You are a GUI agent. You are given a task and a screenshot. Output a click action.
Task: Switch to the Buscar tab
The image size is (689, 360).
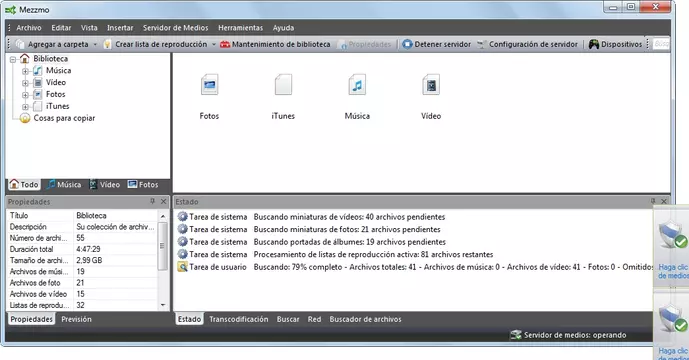click(288, 319)
